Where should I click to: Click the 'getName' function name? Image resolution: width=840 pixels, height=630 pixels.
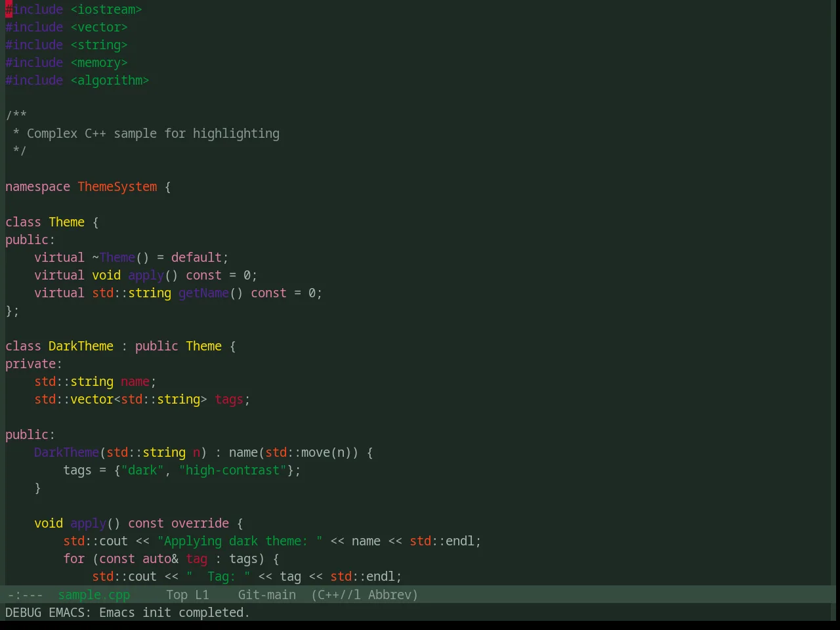(x=203, y=293)
